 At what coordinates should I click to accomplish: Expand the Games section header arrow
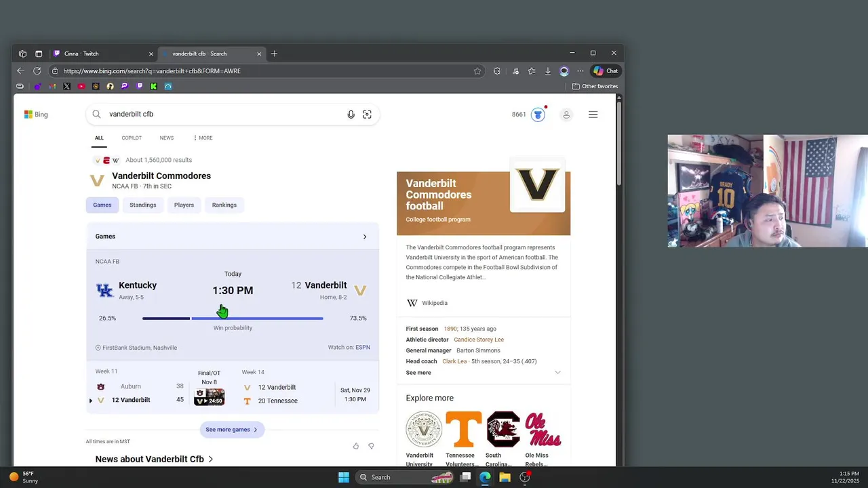[x=364, y=237]
